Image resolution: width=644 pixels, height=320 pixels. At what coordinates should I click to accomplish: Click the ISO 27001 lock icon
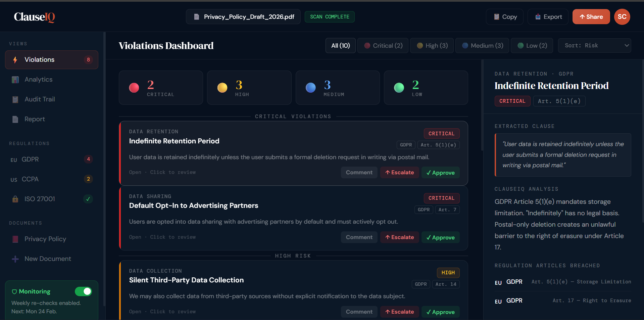pyautogui.click(x=15, y=199)
